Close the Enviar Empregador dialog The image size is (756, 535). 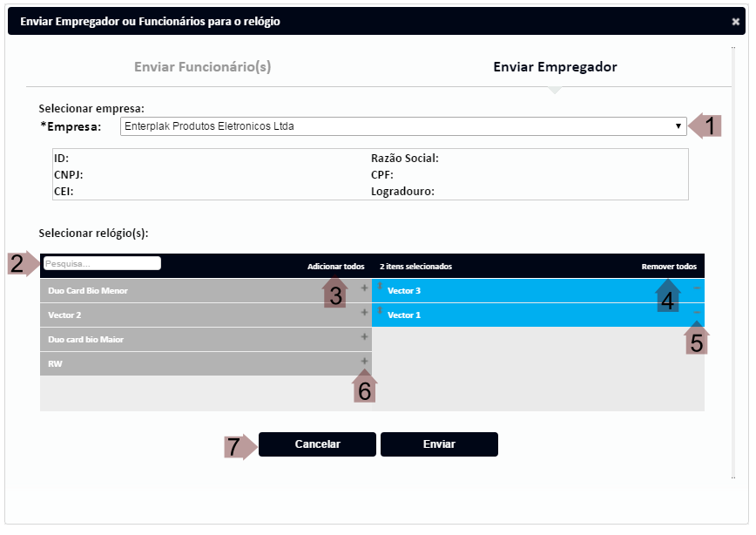pyautogui.click(x=736, y=21)
